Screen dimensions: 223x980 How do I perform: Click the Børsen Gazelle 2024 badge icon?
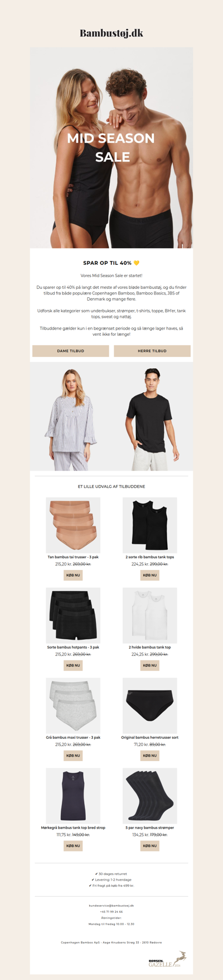168,960
